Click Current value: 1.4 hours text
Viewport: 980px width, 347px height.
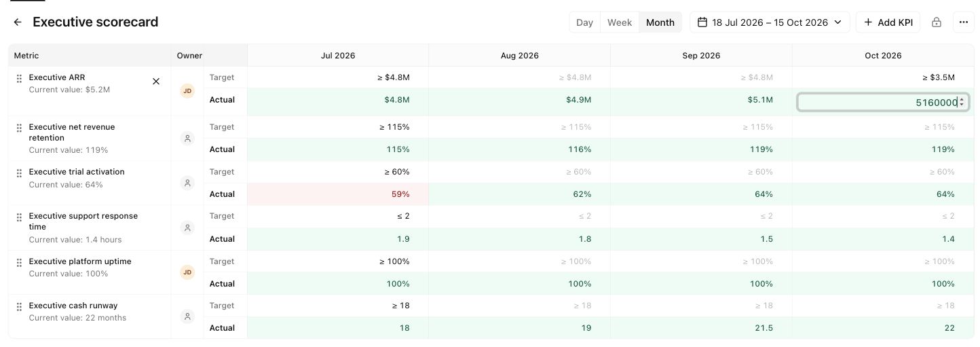[x=75, y=240]
